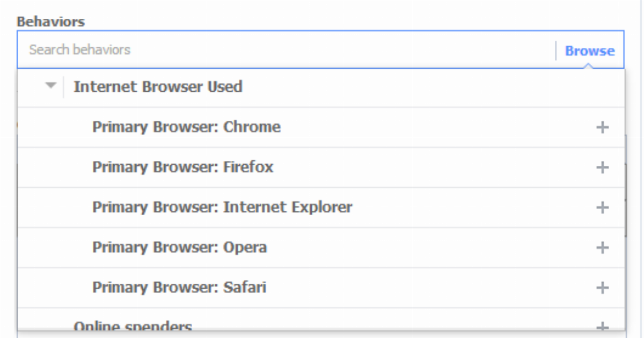Viewport: 644px width, 338px height.
Task: Collapse the Internet Browser Used arrow
Action: 51,86
